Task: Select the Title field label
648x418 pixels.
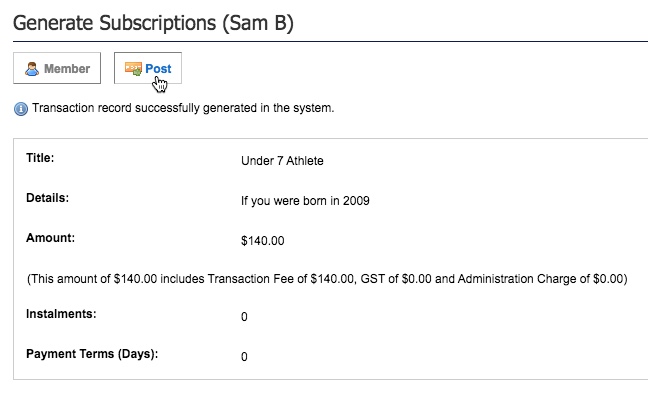Action: pos(39,158)
